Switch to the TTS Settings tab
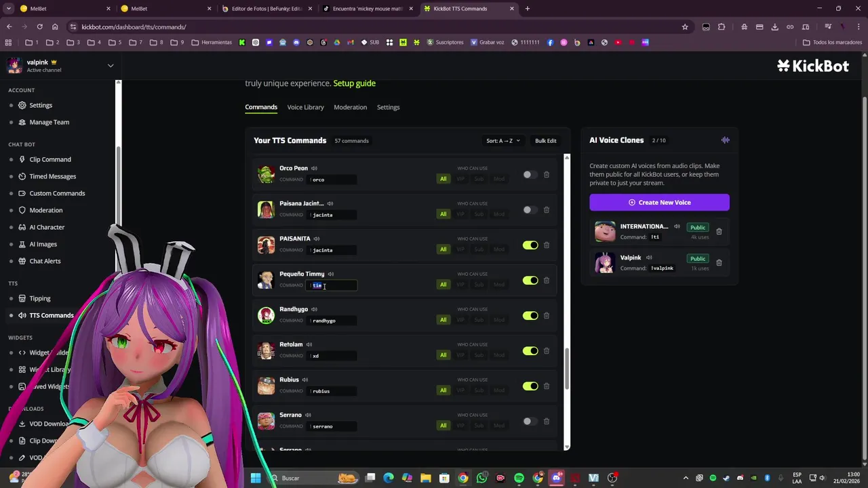868x488 pixels. (388, 107)
